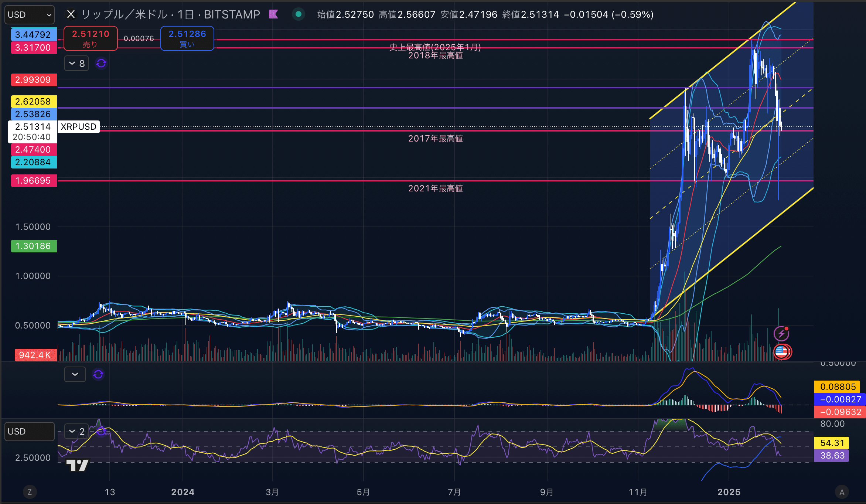Click the purple refresh icon beside 8
The image size is (866, 504).
point(101,64)
